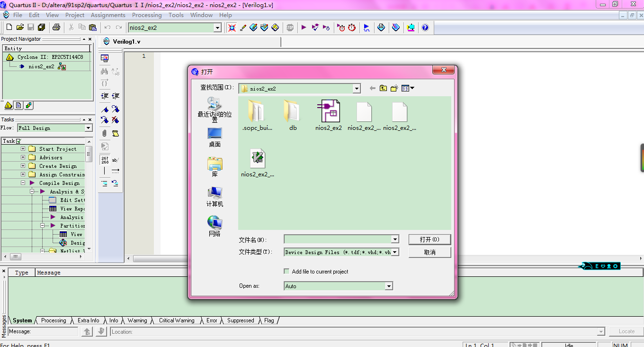This screenshot has height=347, width=644.
Task: Open Libraries (库) location in dialog sidebar
Action: [x=215, y=167]
